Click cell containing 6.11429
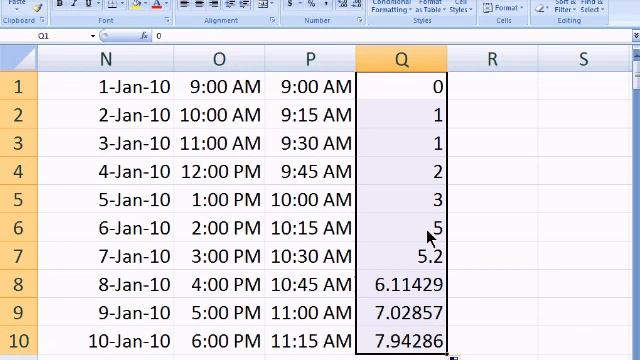The image size is (640, 360). point(402,284)
